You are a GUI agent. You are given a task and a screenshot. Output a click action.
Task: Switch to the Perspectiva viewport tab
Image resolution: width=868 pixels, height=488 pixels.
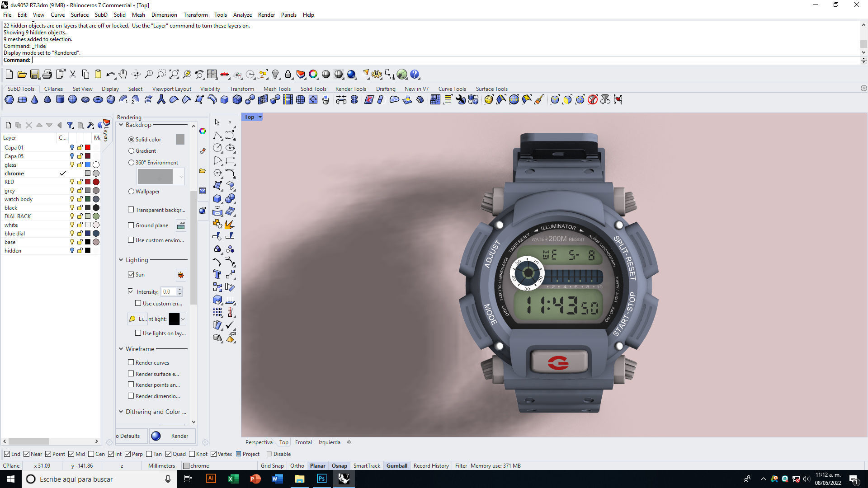(259, 442)
